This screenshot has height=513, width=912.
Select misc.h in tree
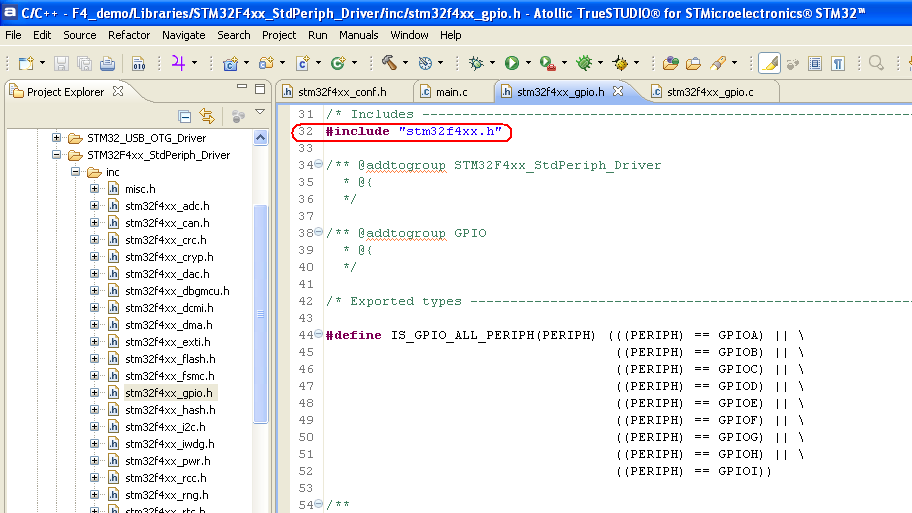(x=140, y=188)
